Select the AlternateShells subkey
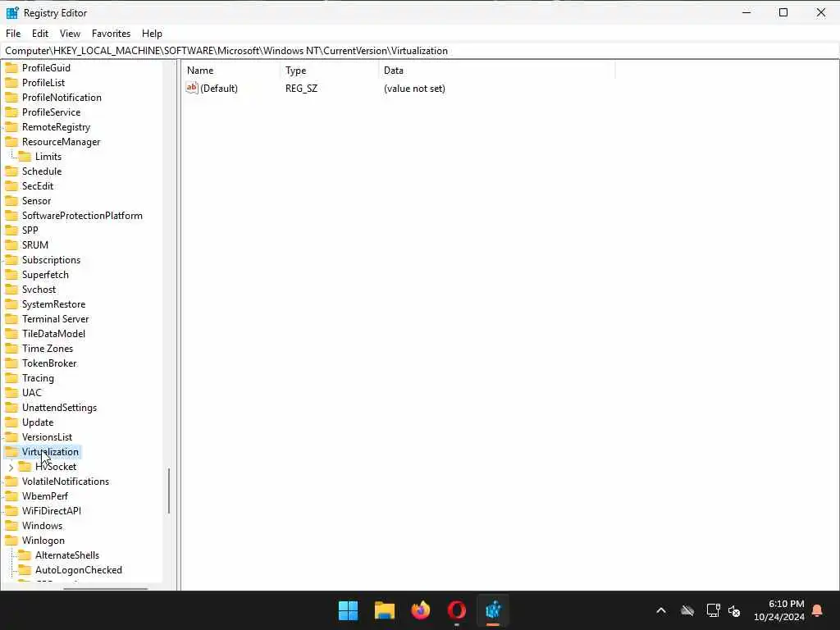The image size is (840, 630). [x=67, y=555]
